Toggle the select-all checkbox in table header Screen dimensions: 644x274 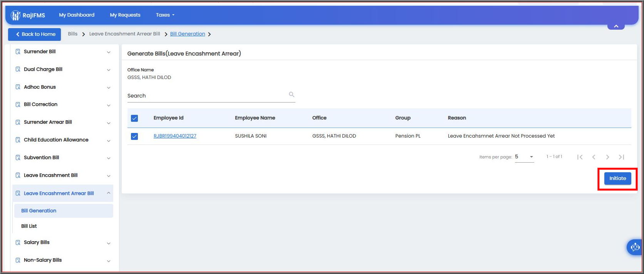pyautogui.click(x=134, y=118)
